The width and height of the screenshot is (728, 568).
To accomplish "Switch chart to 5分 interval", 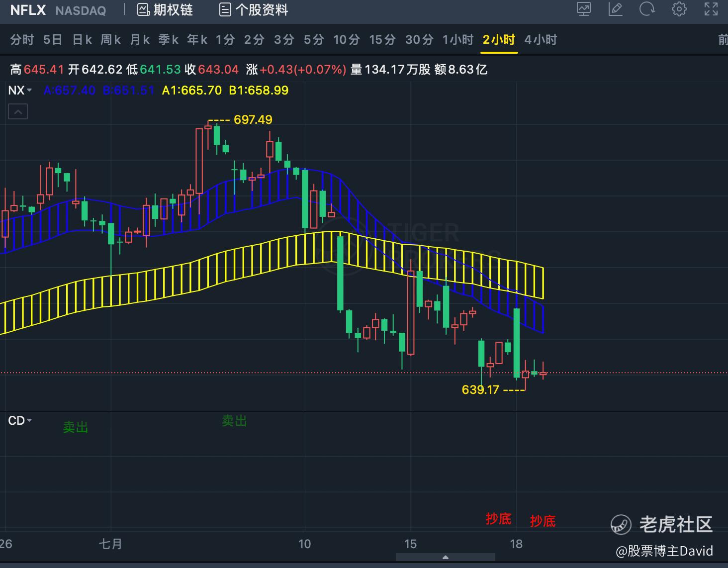I will (x=314, y=40).
